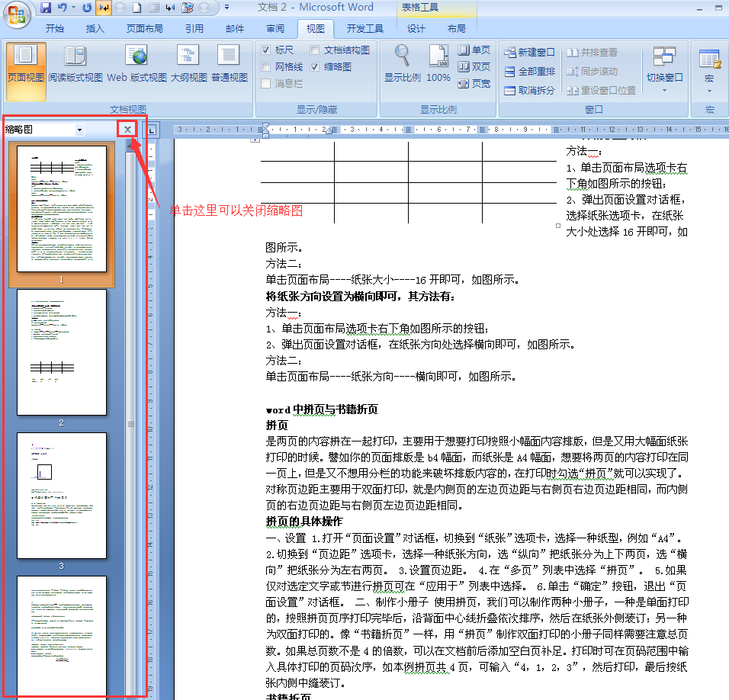The width and height of the screenshot is (729, 700).
Task: Switch to 大纲视图 outline view
Action: [x=188, y=65]
